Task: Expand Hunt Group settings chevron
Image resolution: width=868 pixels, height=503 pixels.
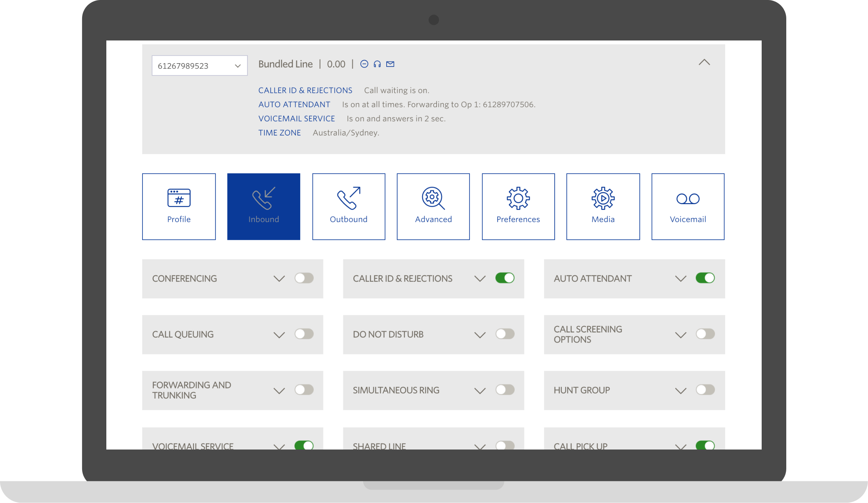Action: point(680,391)
